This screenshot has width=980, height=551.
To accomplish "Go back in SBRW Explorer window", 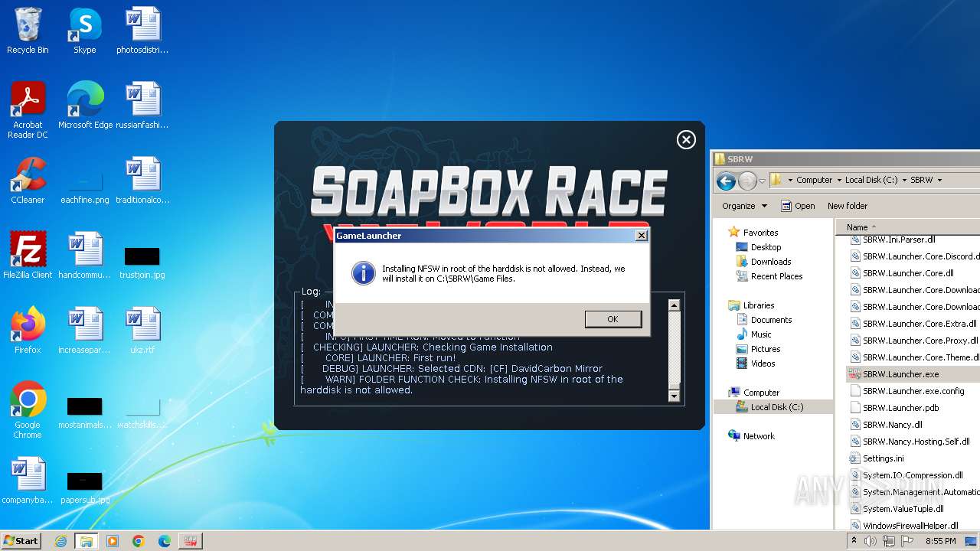I will (726, 181).
